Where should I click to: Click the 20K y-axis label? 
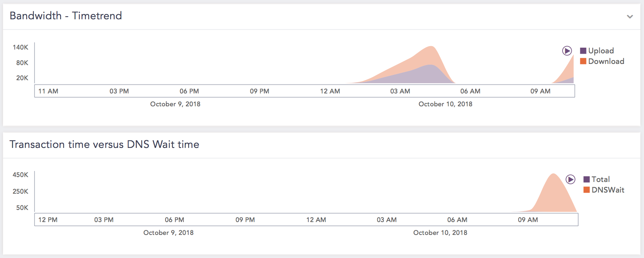pyautogui.click(x=22, y=78)
